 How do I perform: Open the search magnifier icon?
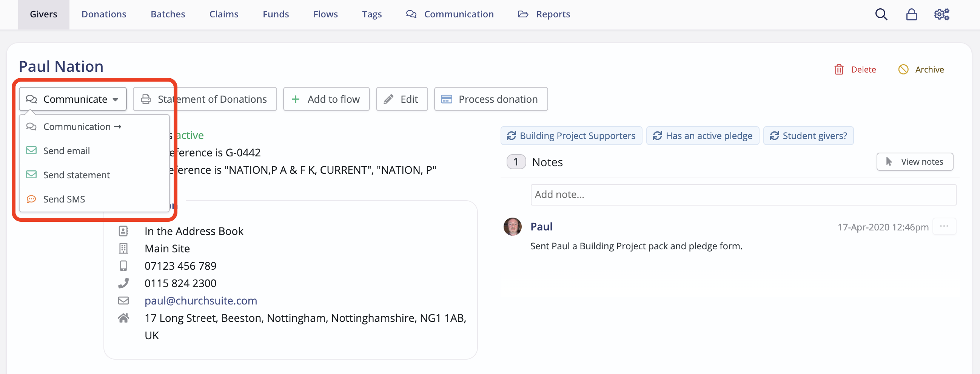click(881, 14)
